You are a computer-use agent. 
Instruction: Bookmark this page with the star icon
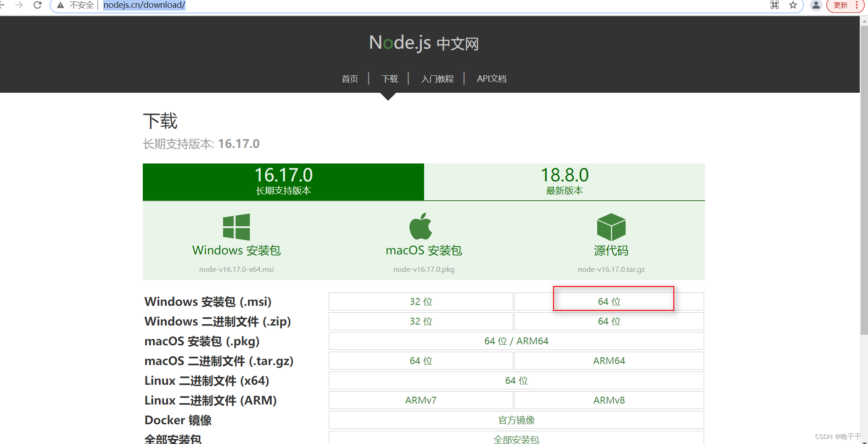(793, 5)
